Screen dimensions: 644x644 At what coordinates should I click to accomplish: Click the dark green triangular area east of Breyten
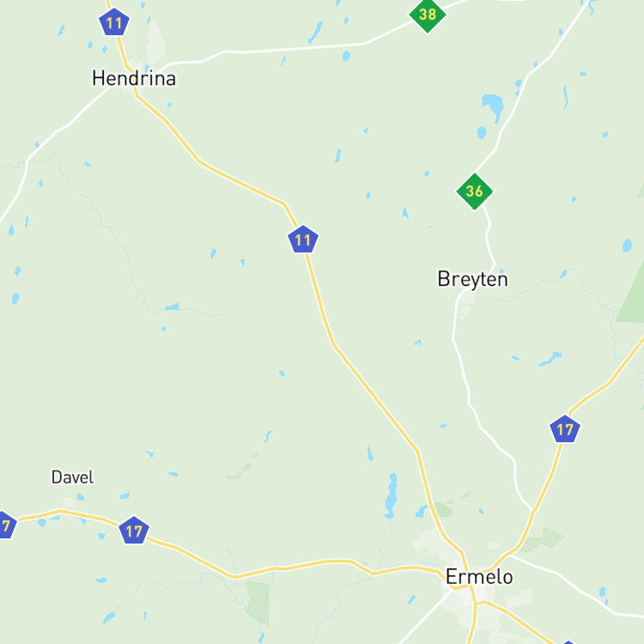[x=632, y=294]
